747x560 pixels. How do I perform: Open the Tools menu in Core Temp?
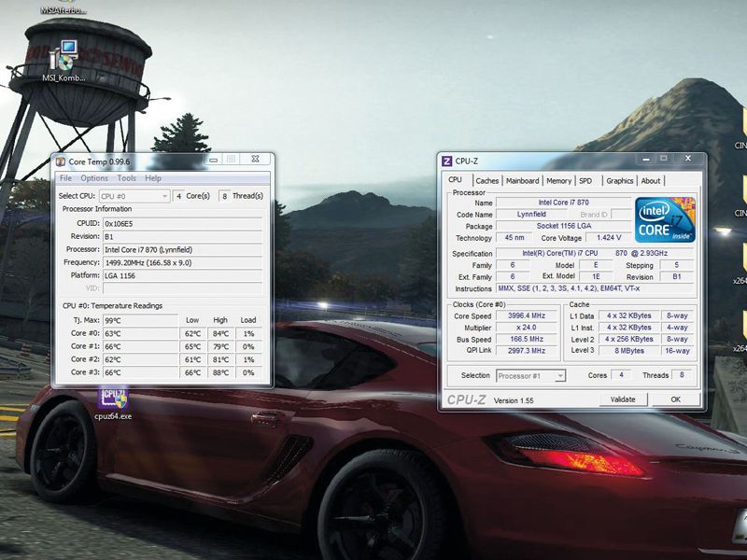(x=126, y=177)
